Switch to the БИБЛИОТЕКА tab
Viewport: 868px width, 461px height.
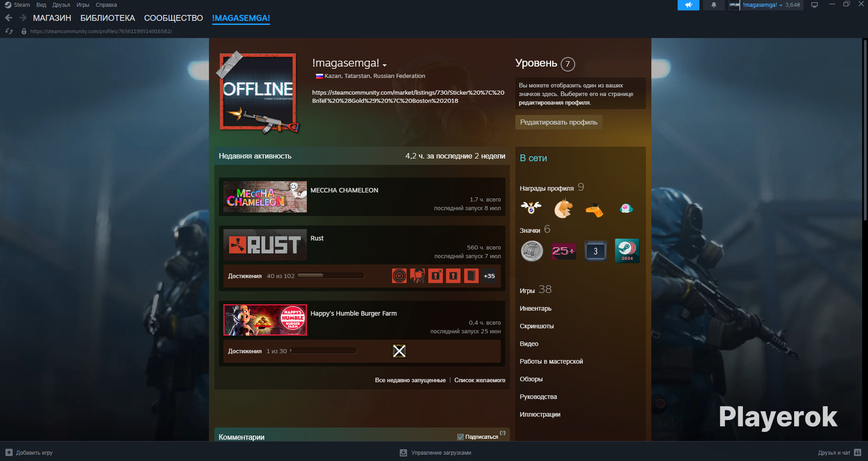(x=108, y=18)
